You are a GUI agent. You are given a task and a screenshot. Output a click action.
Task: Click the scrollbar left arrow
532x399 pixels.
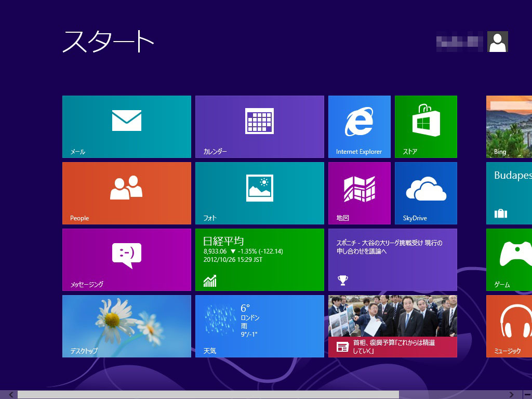[x=11, y=395]
